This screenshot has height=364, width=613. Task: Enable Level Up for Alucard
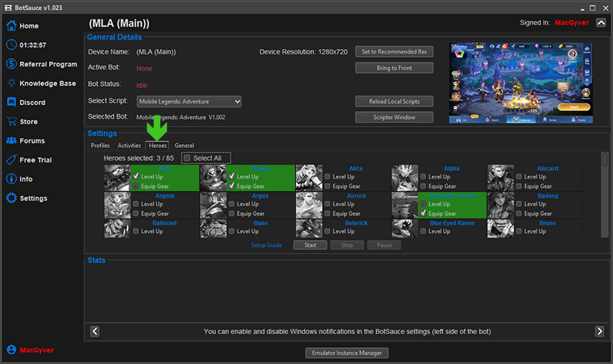(519, 176)
